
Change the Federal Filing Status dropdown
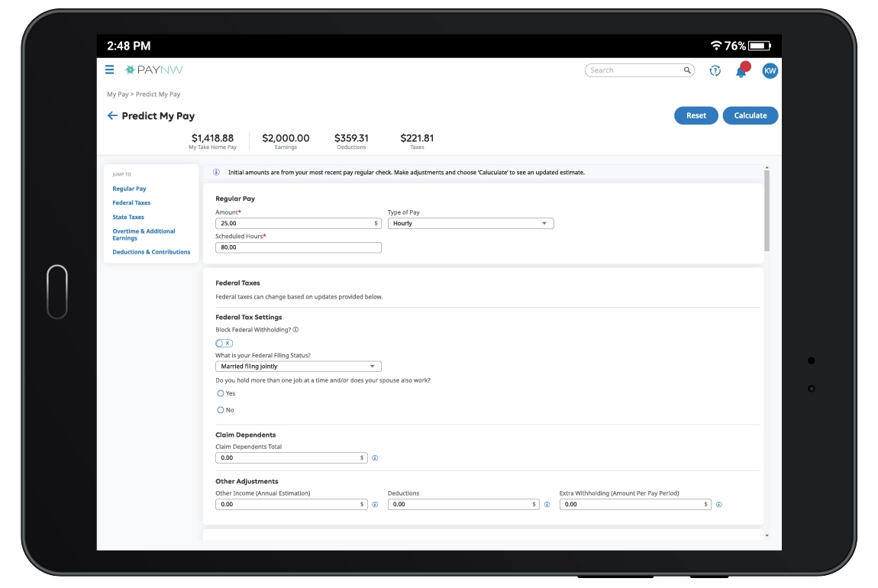(298, 366)
